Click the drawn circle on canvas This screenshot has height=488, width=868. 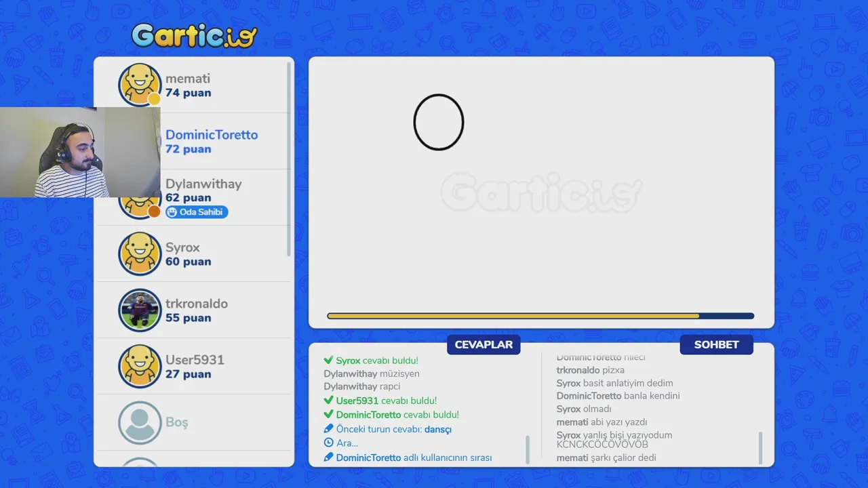(439, 122)
